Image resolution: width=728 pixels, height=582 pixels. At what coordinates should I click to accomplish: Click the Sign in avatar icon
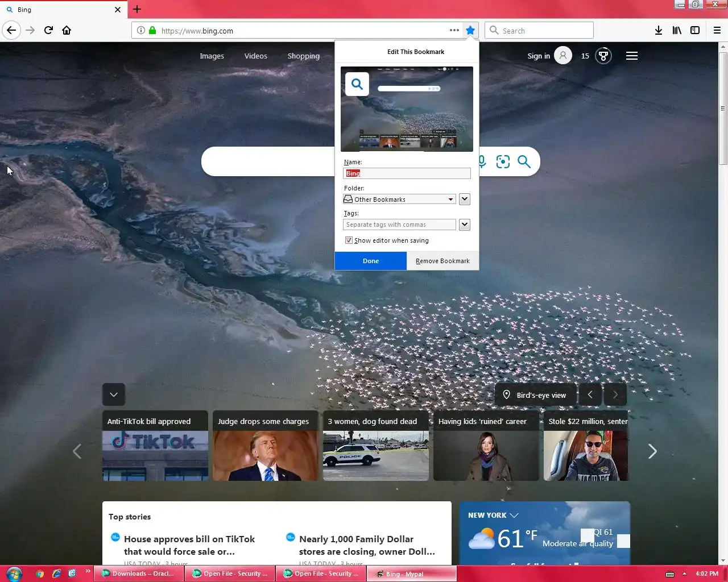pos(563,56)
